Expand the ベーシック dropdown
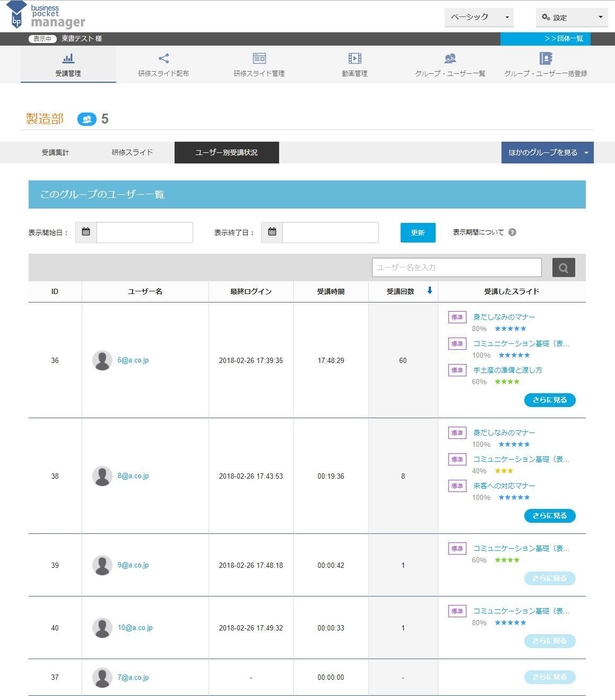615x700 pixels. [x=478, y=17]
